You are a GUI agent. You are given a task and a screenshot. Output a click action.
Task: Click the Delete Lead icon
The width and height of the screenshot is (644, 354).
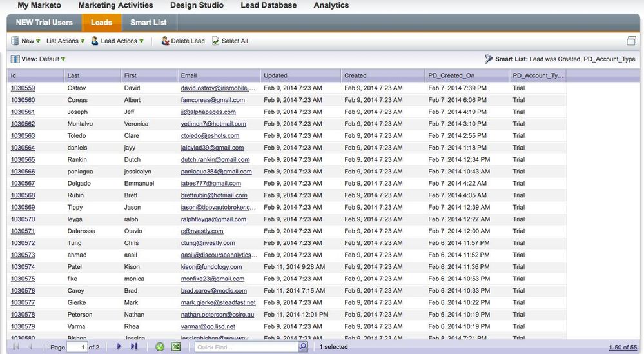pyautogui.click(x=165, y=41)
